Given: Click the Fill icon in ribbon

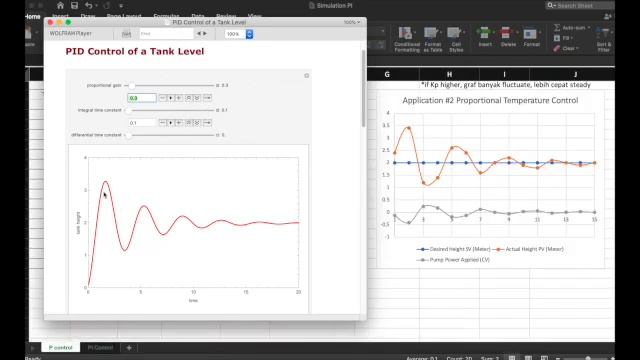Looking at the screenshot, I should coord(557,38).
